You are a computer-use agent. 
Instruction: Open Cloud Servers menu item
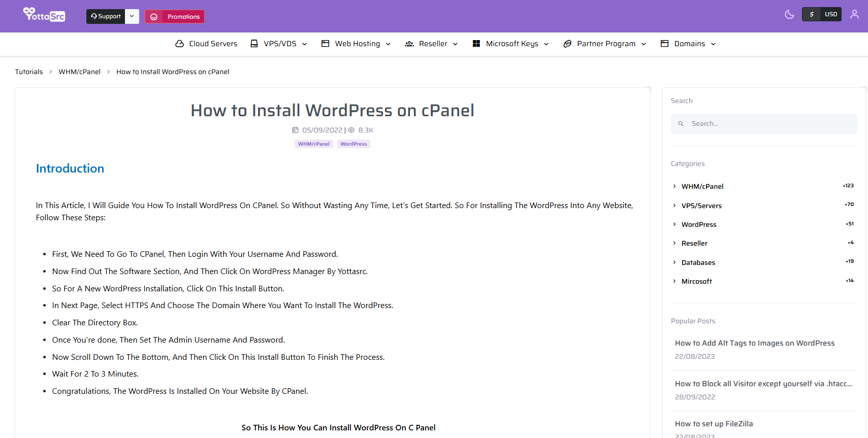[x=213, y=44]
